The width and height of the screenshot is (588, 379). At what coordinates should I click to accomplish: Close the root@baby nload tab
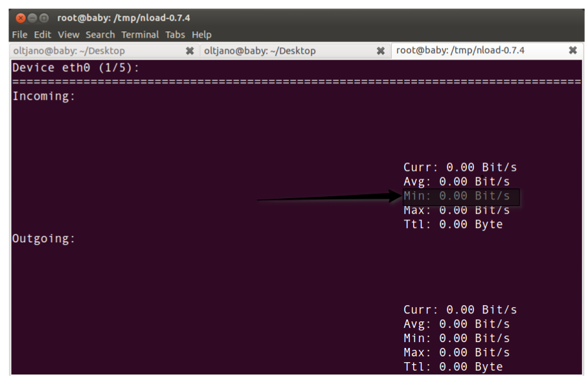click(x=573, y=50)
